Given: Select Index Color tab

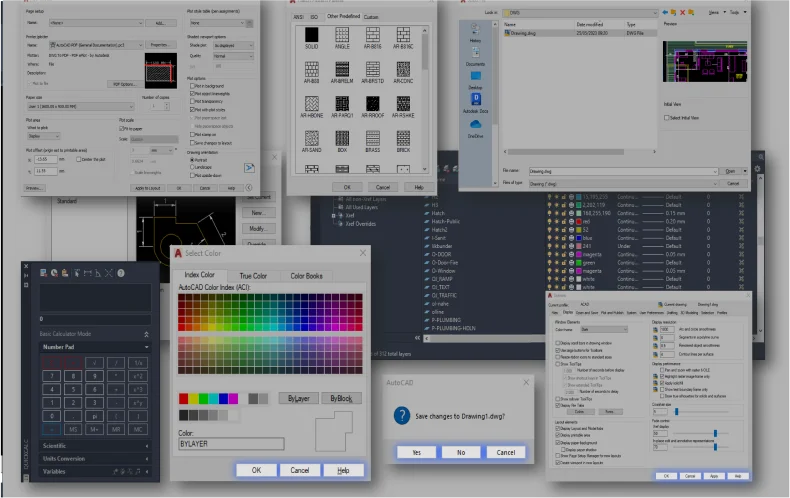Looking at the screenshot, I should (199, 275).
